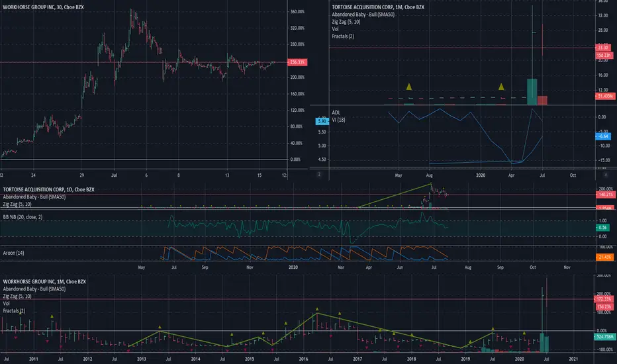Click the Oct label on the Tortoise 1M time axis
The width and height of the screenshot is (617, 364).
click(x=573, y=175)
